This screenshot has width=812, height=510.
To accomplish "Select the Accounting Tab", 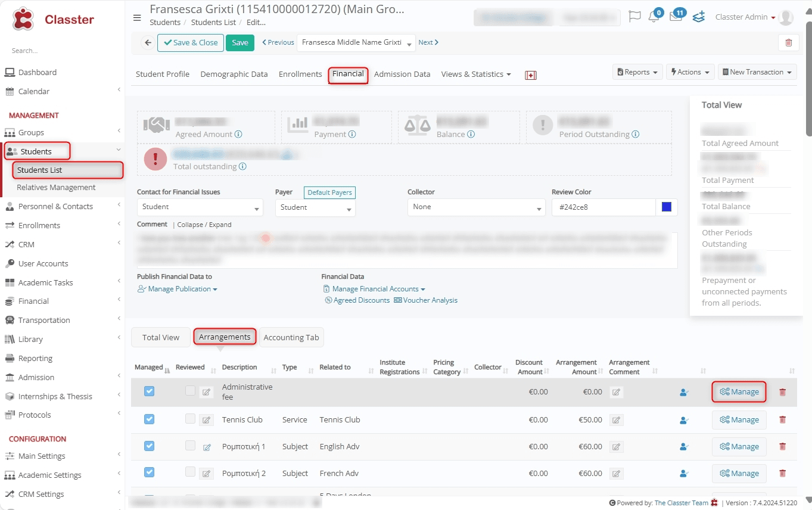I will point(291,337).
